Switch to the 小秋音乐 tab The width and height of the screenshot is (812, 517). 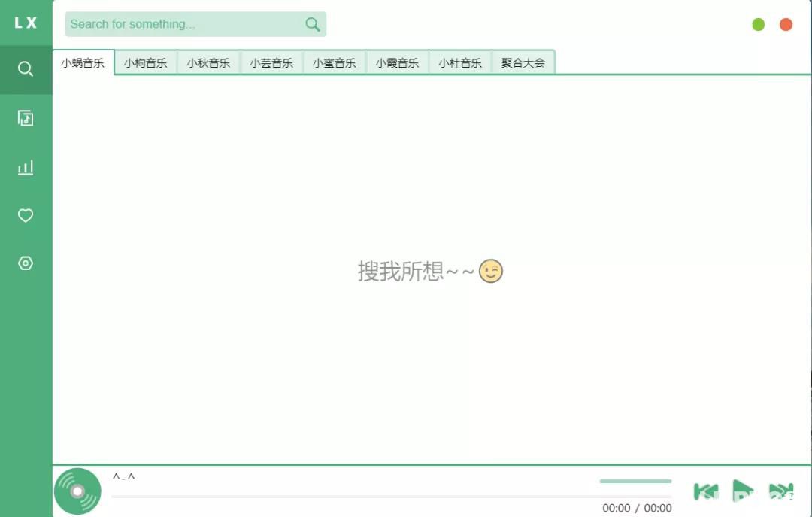tap(208, 62)
